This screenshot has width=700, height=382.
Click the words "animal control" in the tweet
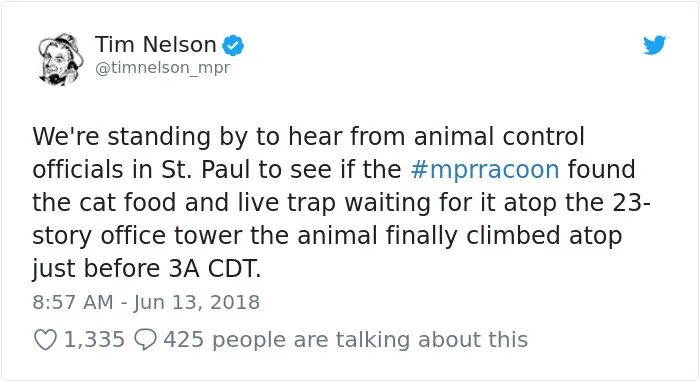pyautogui.click(x=499, y=137)
